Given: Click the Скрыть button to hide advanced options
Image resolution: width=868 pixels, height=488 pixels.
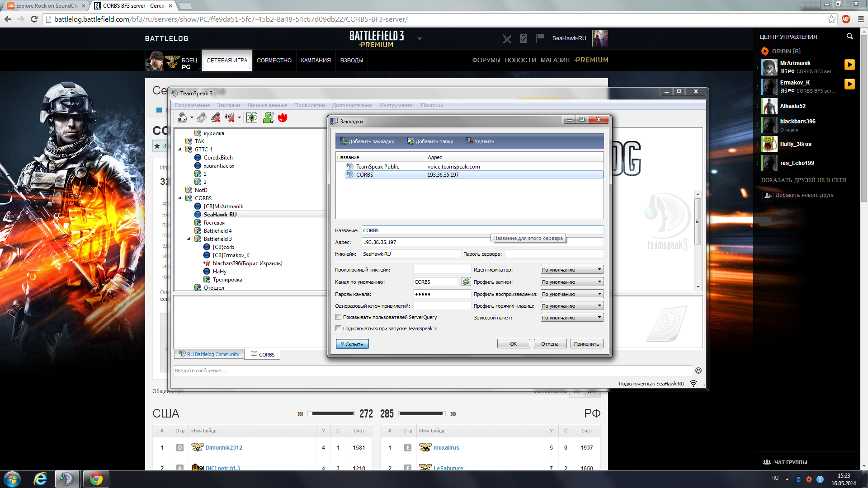Looking at the screenshot, I should click(352, 344).
